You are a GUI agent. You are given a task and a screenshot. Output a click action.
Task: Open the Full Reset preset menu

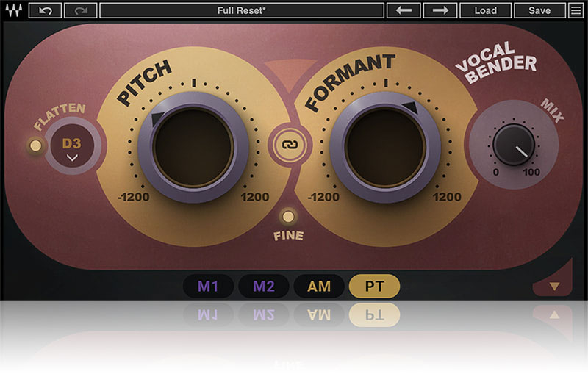(242, 10)
